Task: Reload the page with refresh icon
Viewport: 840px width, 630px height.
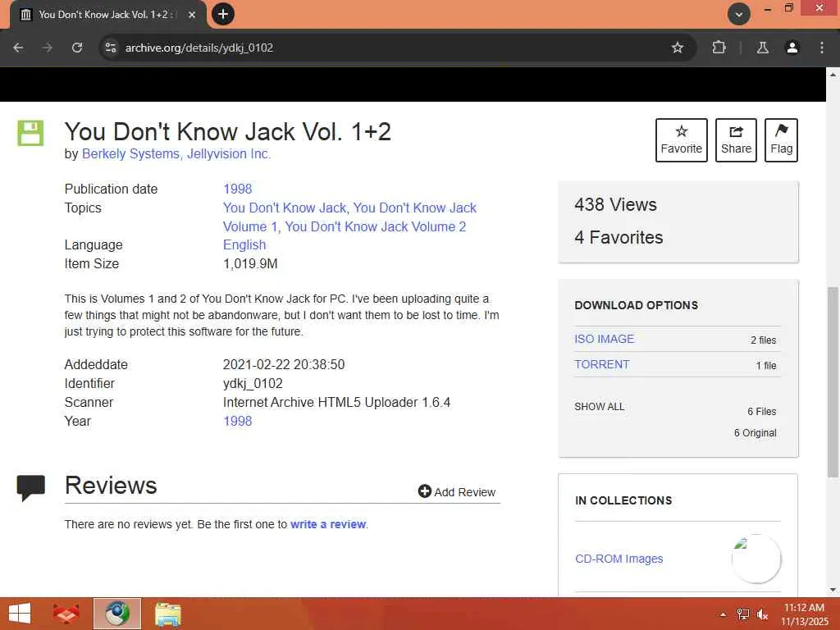Action: click(x=77, y=48)
